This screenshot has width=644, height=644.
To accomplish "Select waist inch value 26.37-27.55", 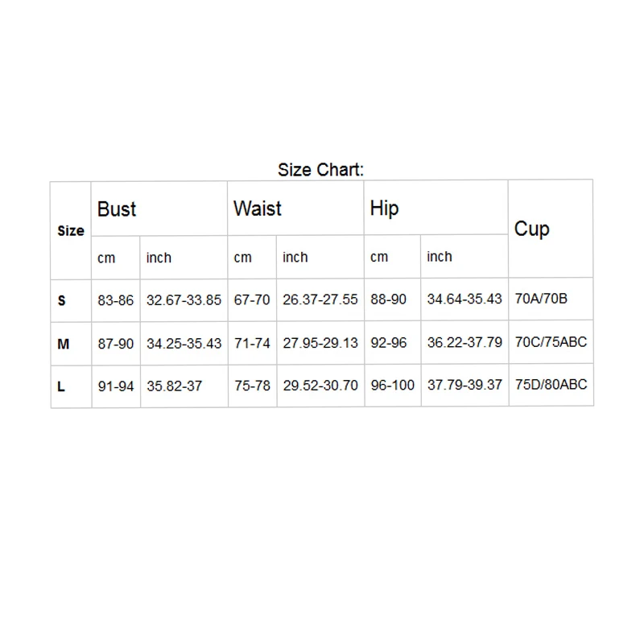I will pos(320,299).
